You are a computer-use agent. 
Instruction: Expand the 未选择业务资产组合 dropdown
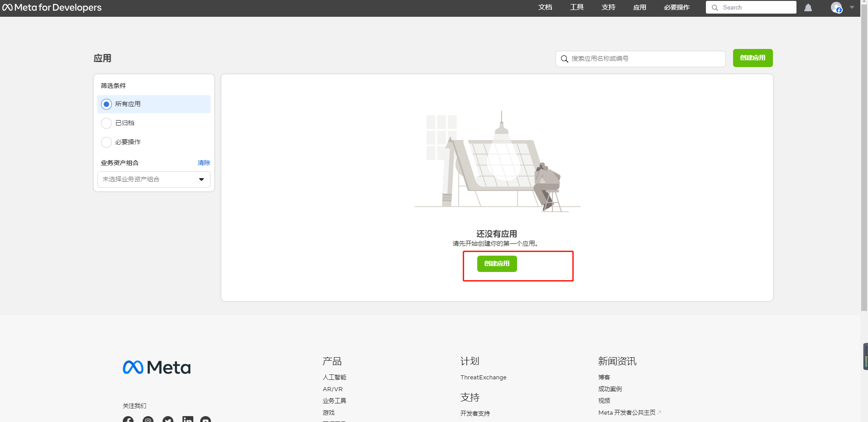(154, 179)
